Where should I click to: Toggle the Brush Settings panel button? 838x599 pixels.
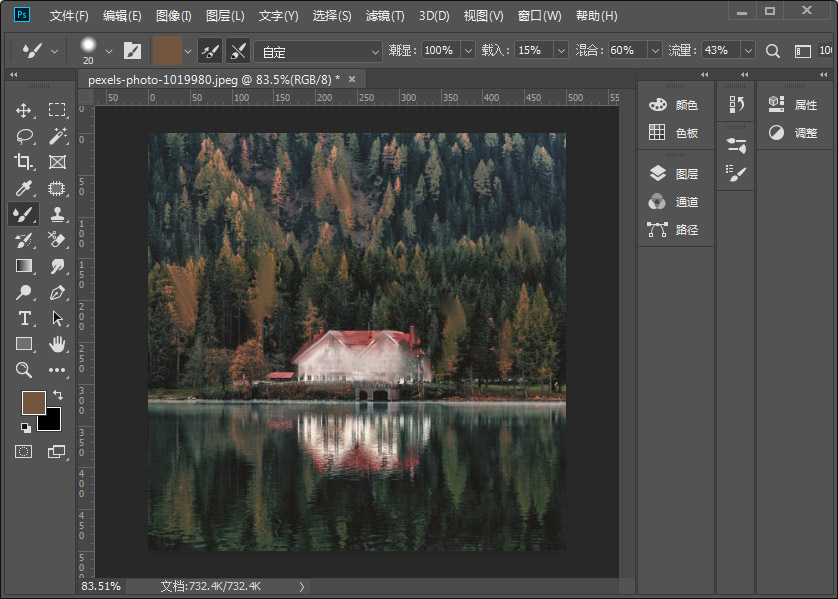(132, 51)
